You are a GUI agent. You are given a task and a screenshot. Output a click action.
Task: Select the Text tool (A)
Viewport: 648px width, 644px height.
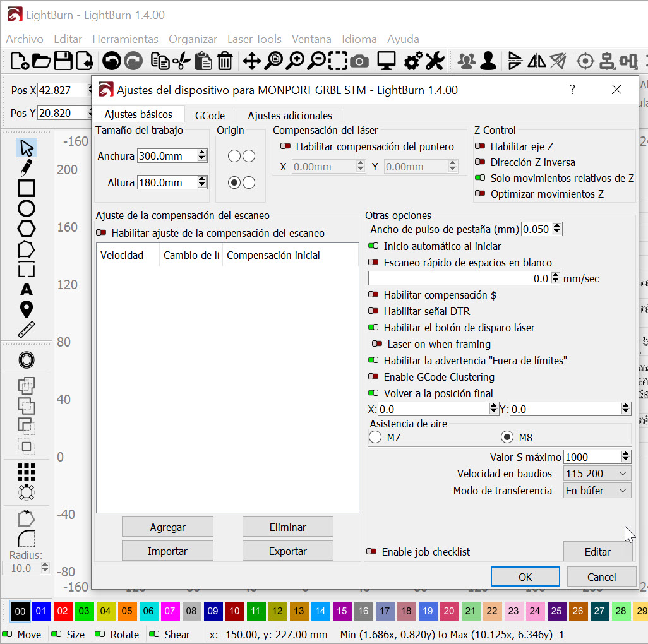click(x=27, y=290)
